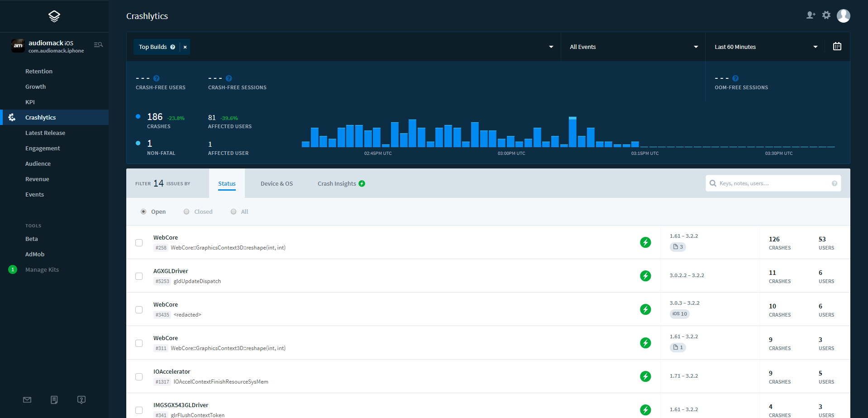Viewport: 868px width, 418px height.
Task: Open the app search list icon
Action: [x=98, y=45]
